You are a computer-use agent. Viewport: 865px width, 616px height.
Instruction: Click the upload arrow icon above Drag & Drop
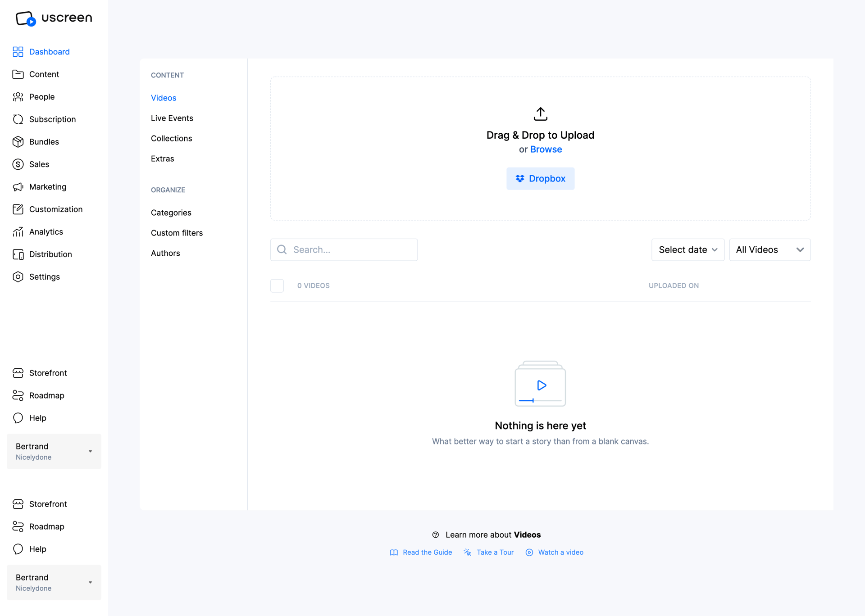(540, 113)
